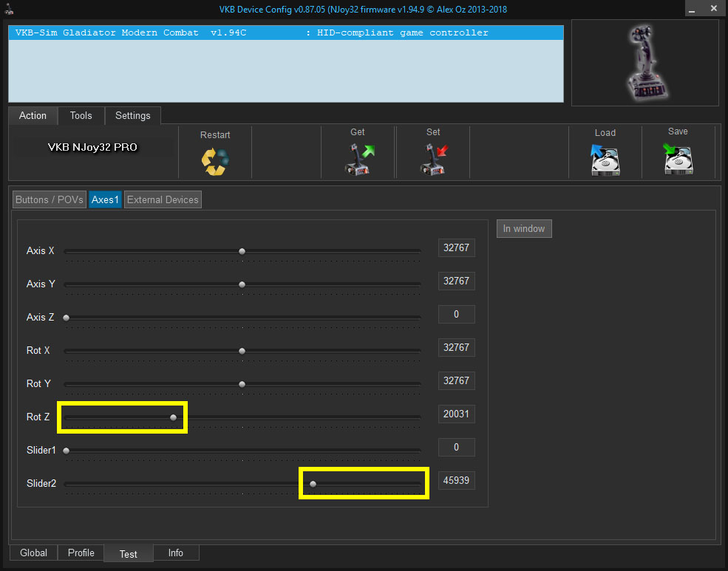
Task: Click the Rot Z slider handle
Action: (x=174, y=417)
